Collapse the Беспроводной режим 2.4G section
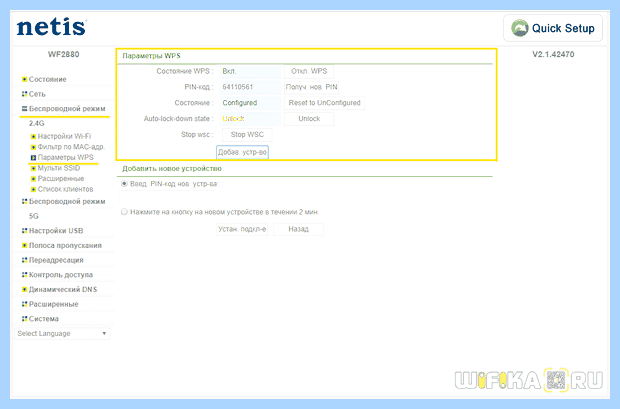Screen dimensions: 620x409 [x=67, y=108]
